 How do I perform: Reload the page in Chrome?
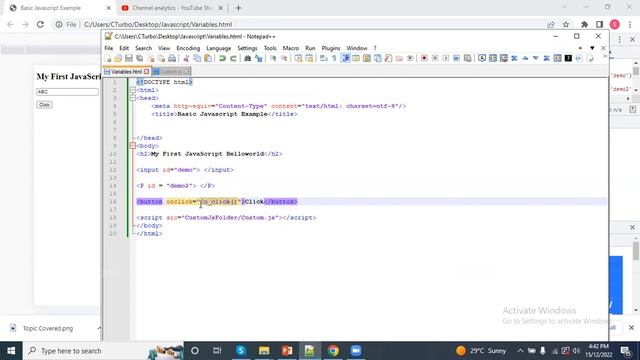(40, 24)
